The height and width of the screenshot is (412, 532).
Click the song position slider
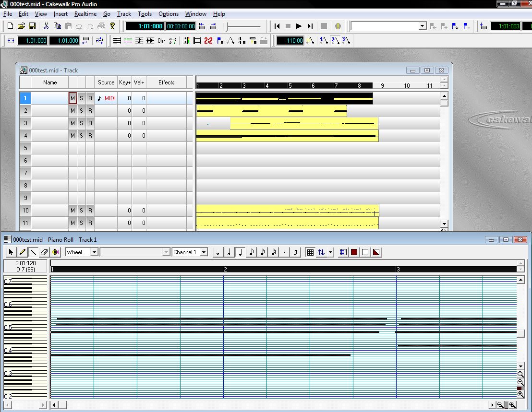(243, 26)
